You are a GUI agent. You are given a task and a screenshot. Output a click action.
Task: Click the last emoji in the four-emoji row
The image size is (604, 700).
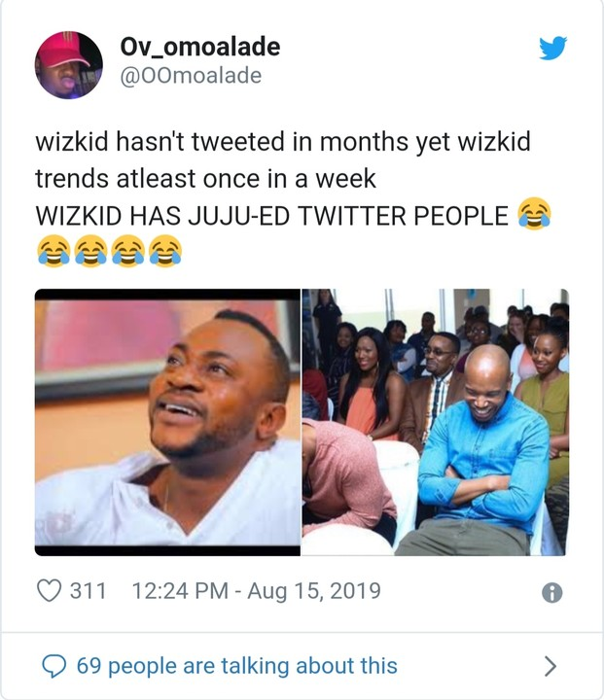tap(165, 252)
